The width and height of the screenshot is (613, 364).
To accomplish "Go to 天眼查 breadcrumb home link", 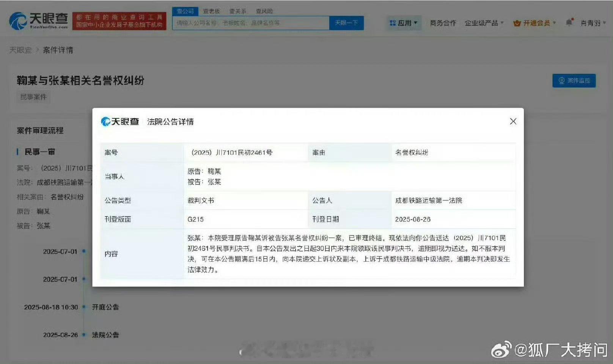I will click(20, 50).
